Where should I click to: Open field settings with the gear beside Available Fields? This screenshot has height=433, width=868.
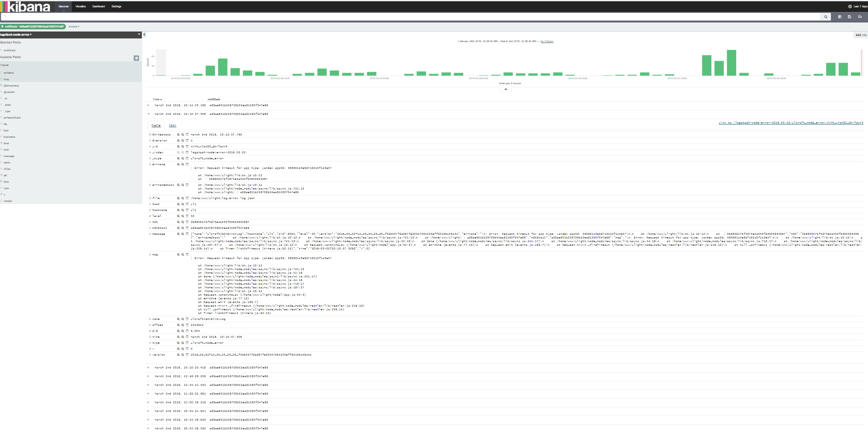136,58
